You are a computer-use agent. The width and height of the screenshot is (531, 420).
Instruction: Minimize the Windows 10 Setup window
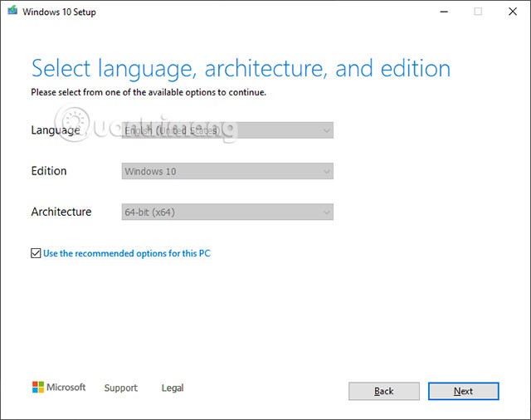[439, 12]
